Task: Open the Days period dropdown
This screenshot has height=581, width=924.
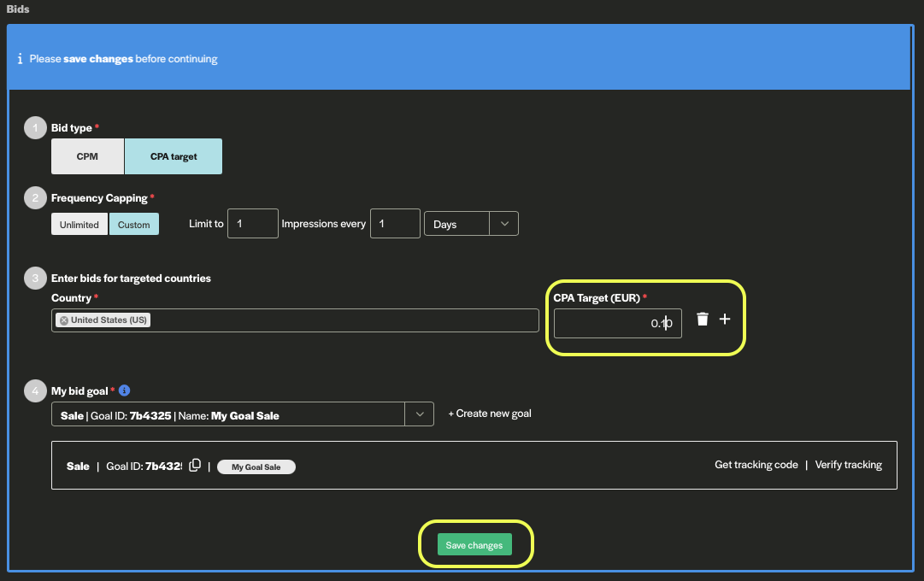Action: (x=471, y=224)
